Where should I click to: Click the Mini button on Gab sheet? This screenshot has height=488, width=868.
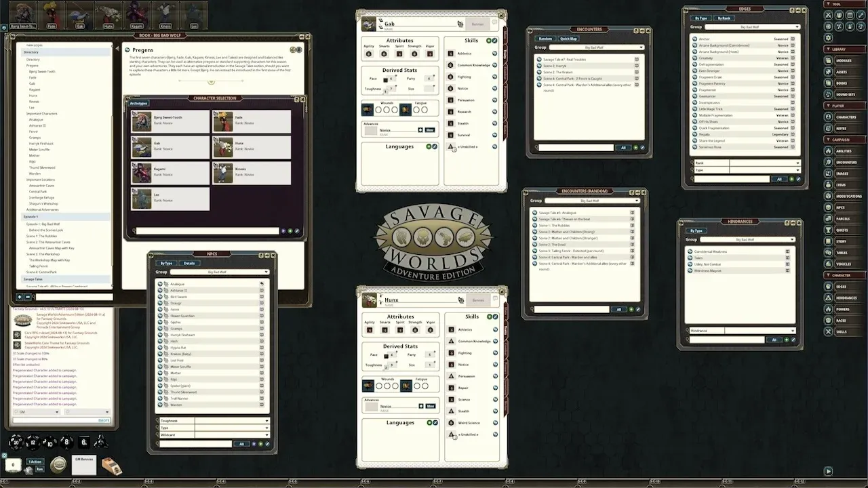tap(430, 130)
